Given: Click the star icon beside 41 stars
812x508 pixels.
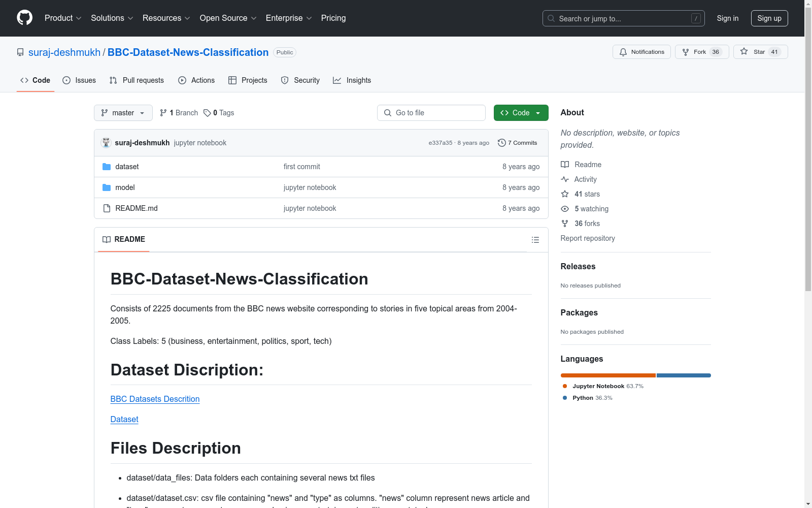Looking at the screenshot, I should tap(565, 194).
